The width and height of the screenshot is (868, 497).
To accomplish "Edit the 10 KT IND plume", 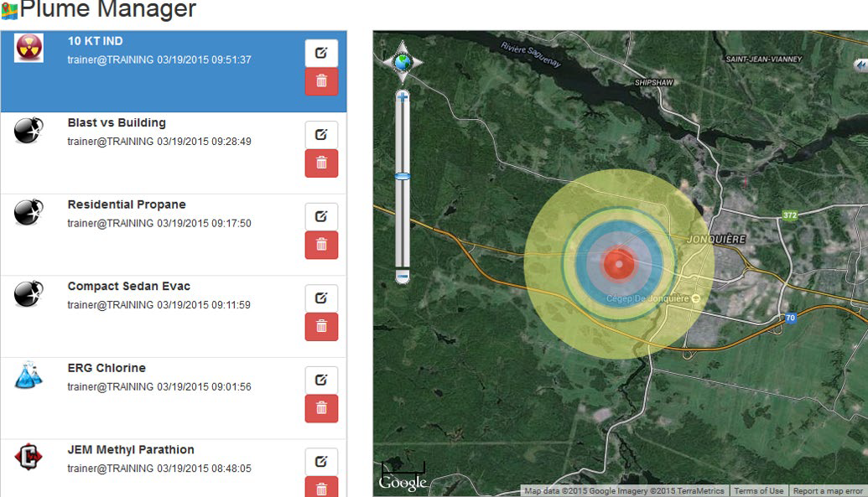I will (x=321, y=53).
